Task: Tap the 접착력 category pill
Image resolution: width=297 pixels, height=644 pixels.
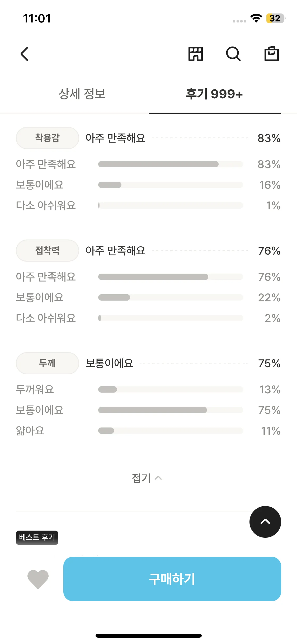Action: [x=48, y=251]
